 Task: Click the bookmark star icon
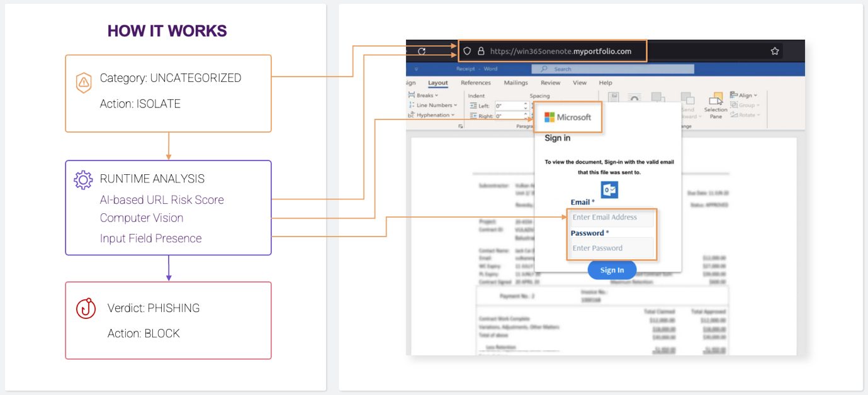coord(774,51)
